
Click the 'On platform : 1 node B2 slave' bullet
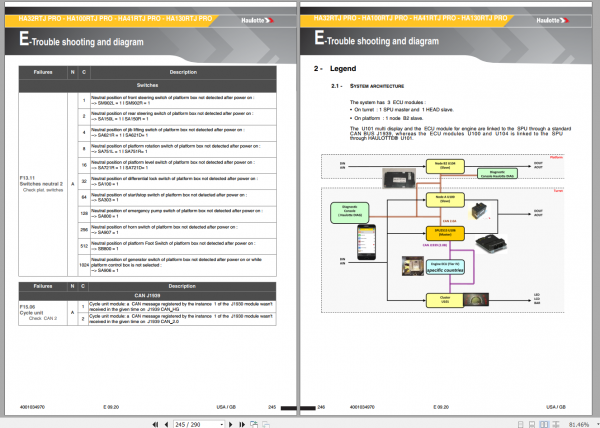[386, 118]
